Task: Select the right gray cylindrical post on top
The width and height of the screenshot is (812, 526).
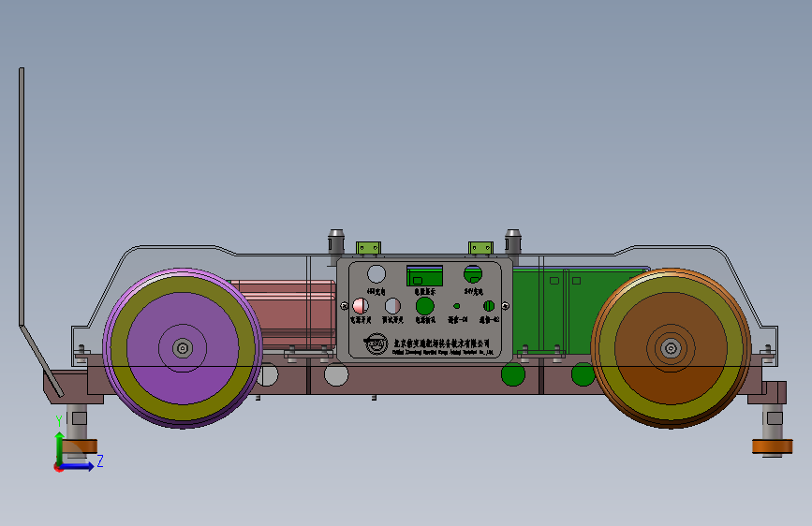Action: coord(512,242)
